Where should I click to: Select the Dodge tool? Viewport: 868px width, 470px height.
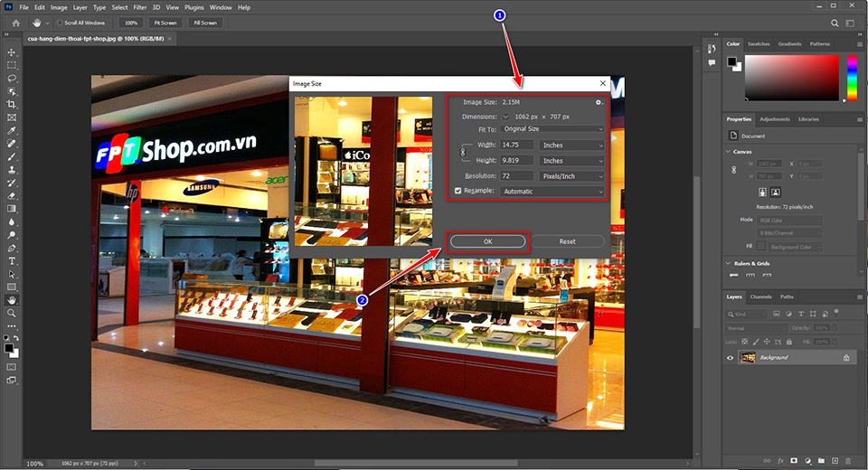point(12,235)
